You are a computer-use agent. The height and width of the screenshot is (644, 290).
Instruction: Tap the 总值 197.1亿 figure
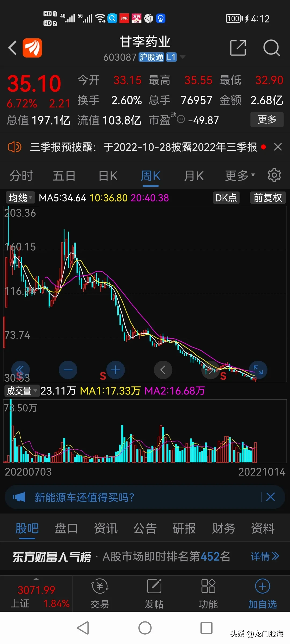[39, 120]
